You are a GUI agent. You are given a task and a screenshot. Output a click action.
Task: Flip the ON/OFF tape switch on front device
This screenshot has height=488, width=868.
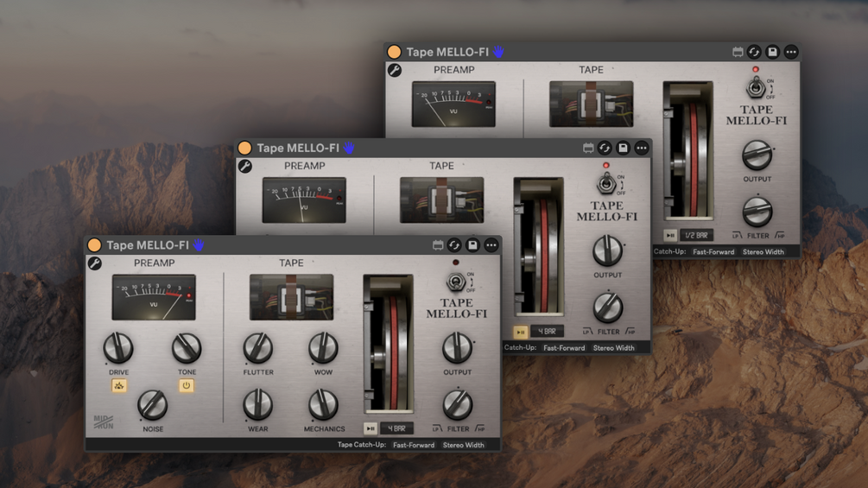pos(456,282)
